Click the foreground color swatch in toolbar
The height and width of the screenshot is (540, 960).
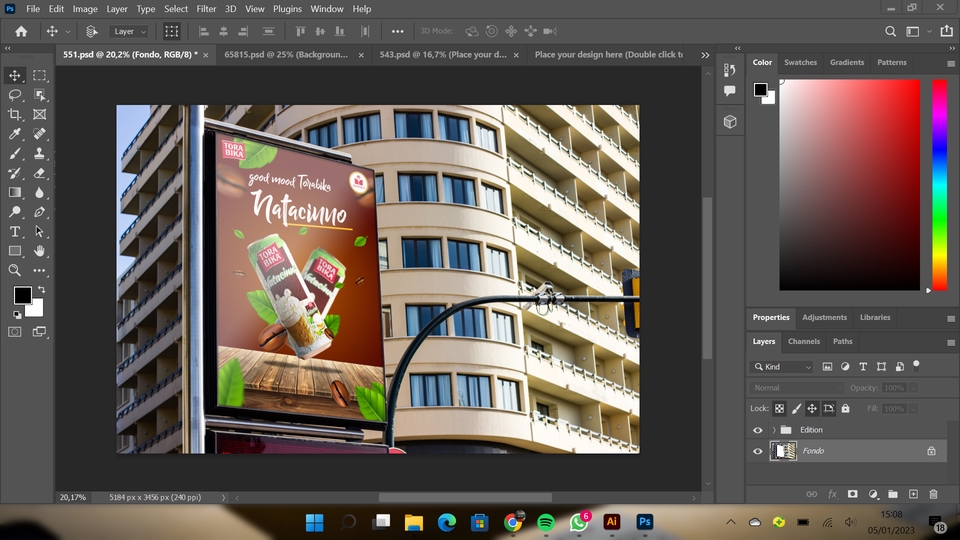click(x=23, y=295)
